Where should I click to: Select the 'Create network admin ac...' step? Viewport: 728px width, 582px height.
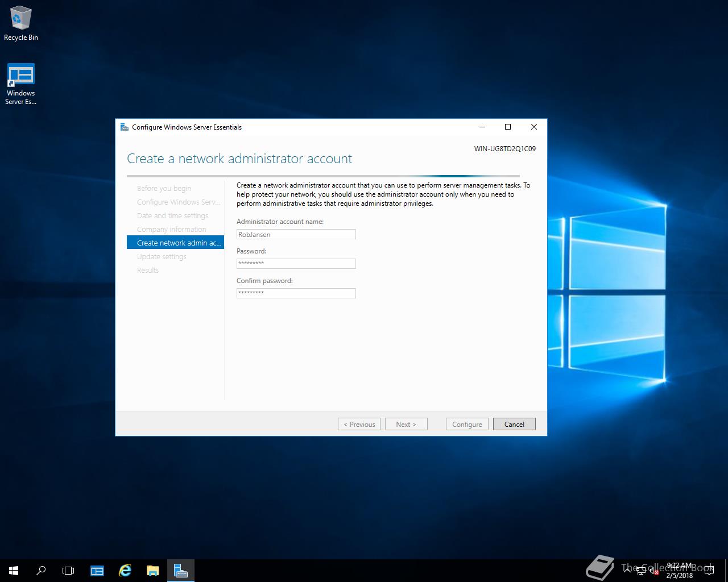[x=175, y=243]
